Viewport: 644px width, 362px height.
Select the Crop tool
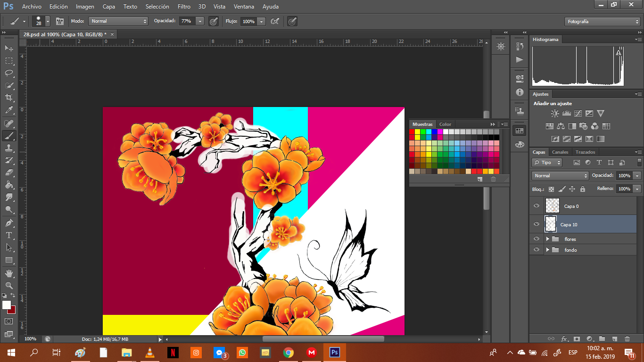pyautogui.click(x=9, y=98)
